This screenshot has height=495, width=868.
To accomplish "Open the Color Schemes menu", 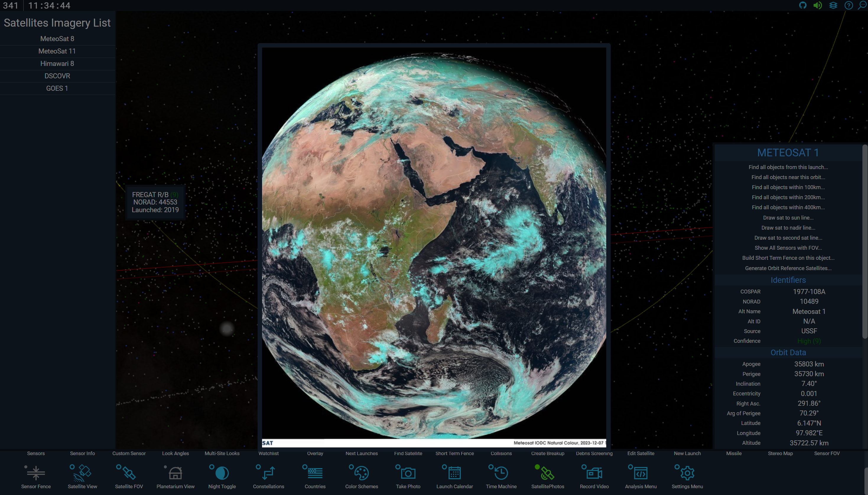I will coord(362,473).
